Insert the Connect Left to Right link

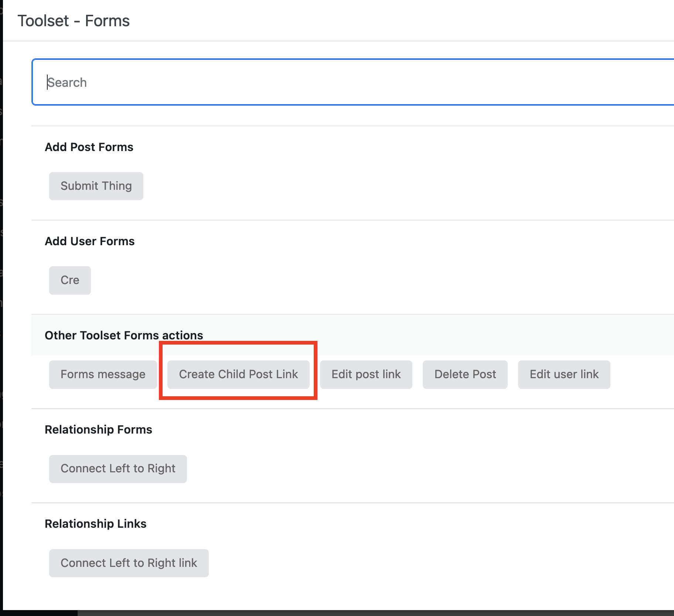point(129,563)
